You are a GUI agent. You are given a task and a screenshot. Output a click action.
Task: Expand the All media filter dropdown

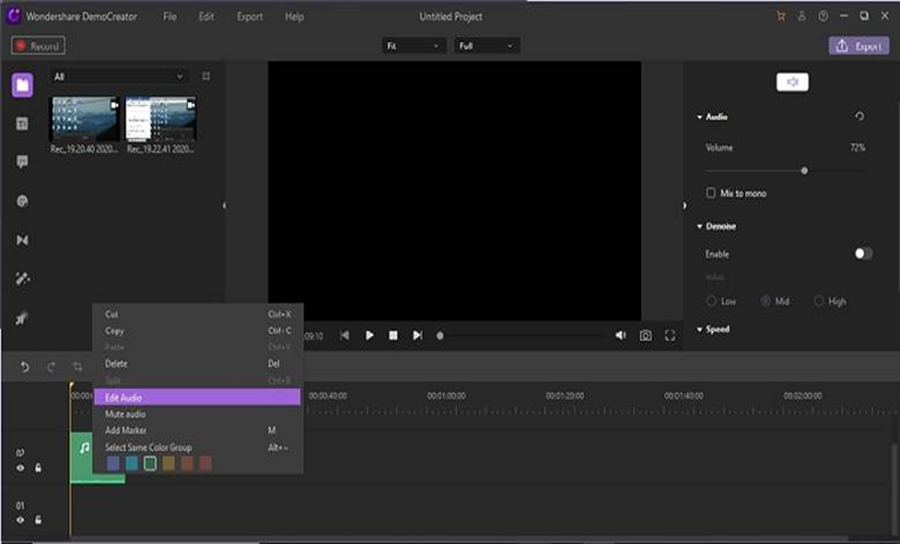click(x=119, y=76)
